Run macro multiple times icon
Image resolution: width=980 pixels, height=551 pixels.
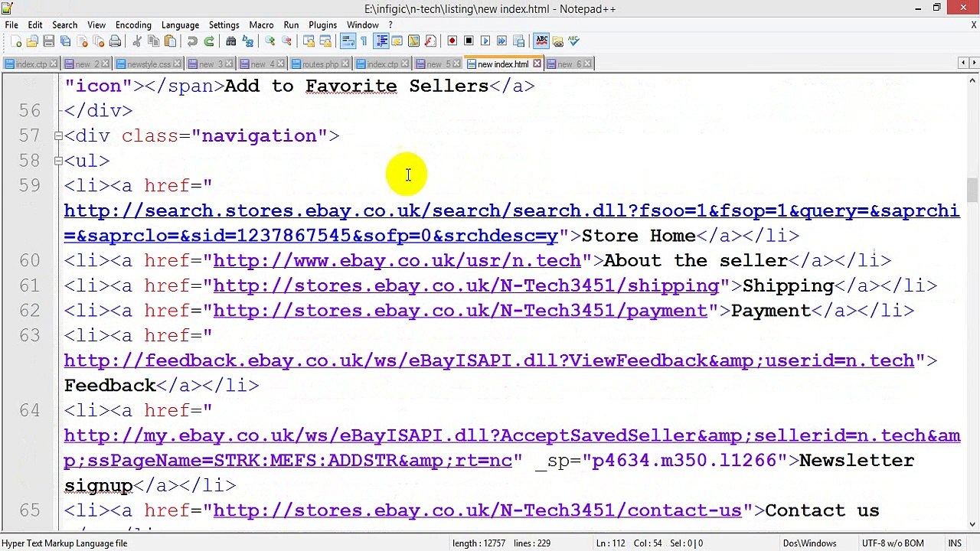point(501,41)
